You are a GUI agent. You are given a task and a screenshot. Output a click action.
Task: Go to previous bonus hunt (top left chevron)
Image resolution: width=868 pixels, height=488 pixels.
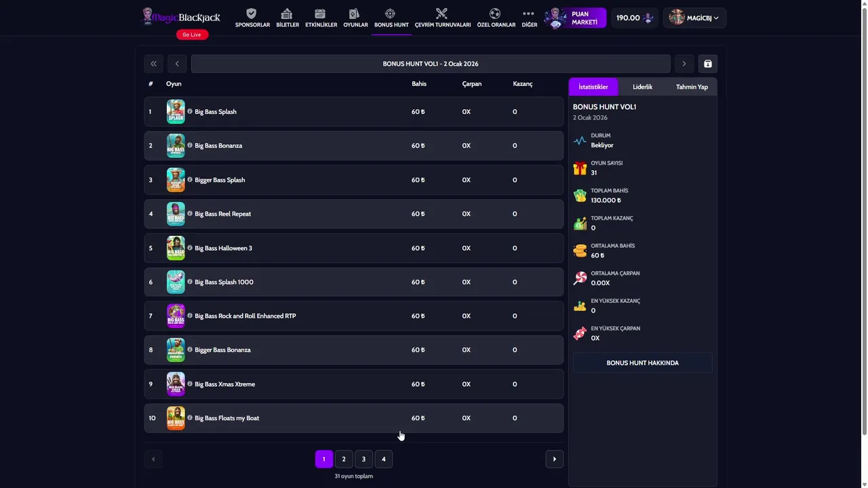[177, 64]
